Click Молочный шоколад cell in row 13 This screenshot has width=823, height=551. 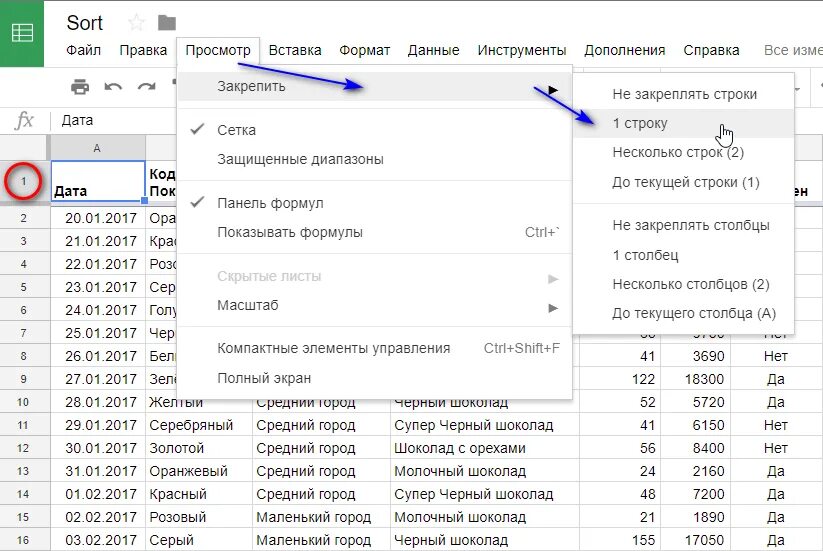(x=484, y=471)
